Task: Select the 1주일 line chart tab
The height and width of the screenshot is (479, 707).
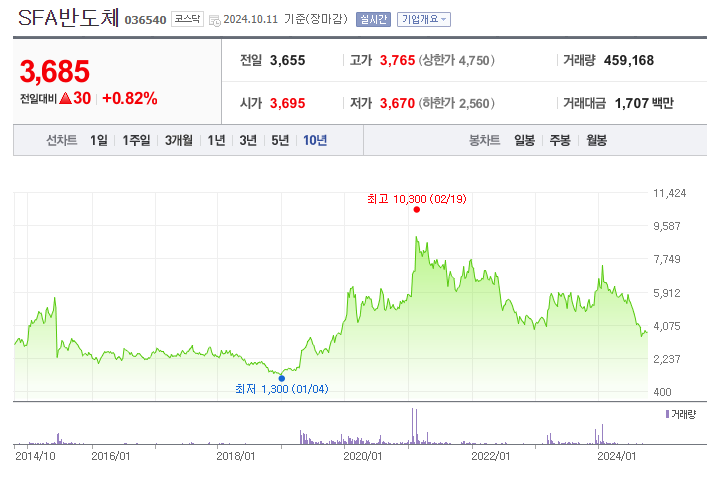Action: pyautogui.click(x=136, y=140)
